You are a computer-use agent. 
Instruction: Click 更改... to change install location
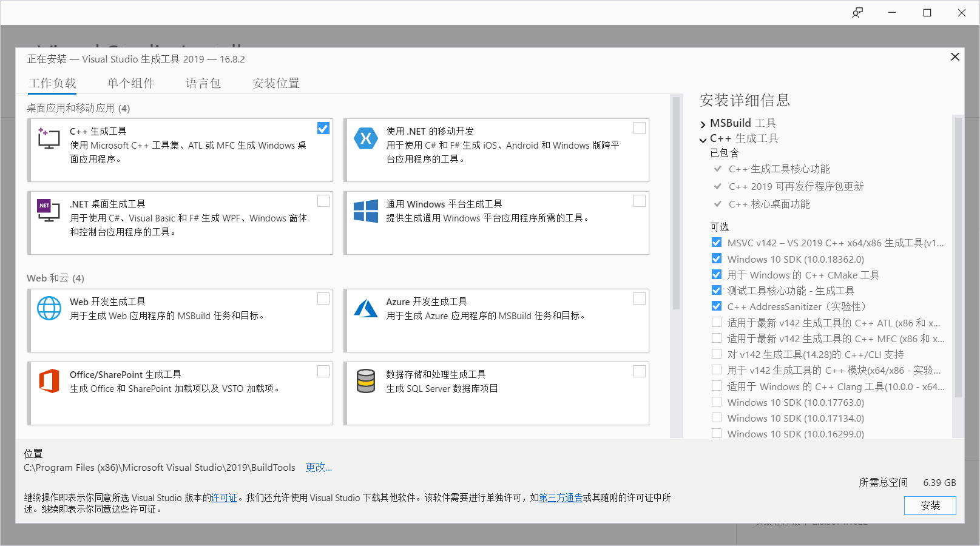pyautogui.click(x=319, y=467)
